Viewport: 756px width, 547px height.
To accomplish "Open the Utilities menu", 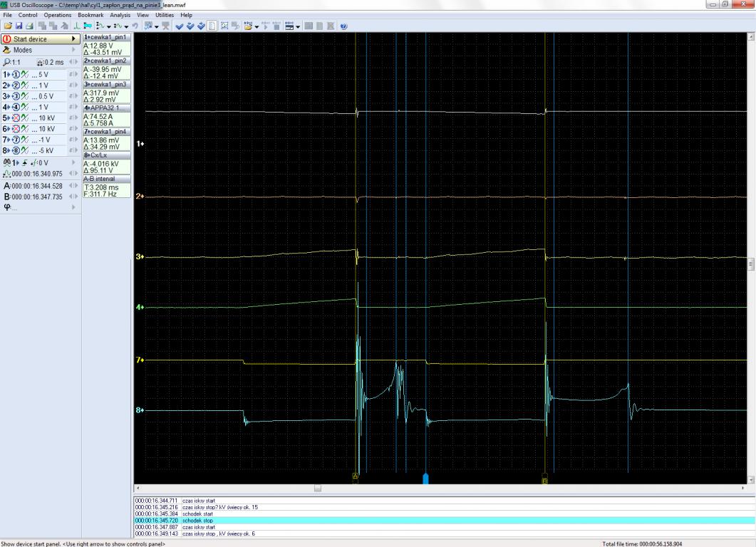I will pyautogui.click(x=165, y=15).
